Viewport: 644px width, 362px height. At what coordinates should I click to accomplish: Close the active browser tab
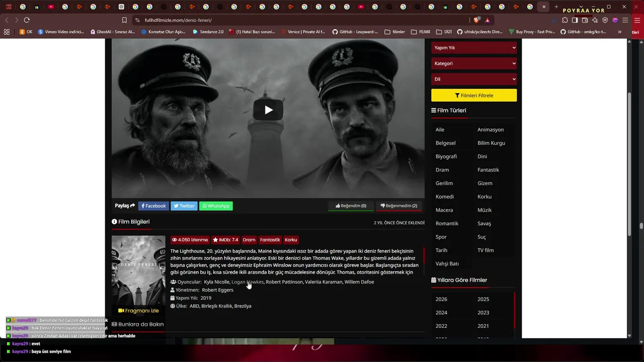(544, 7)
